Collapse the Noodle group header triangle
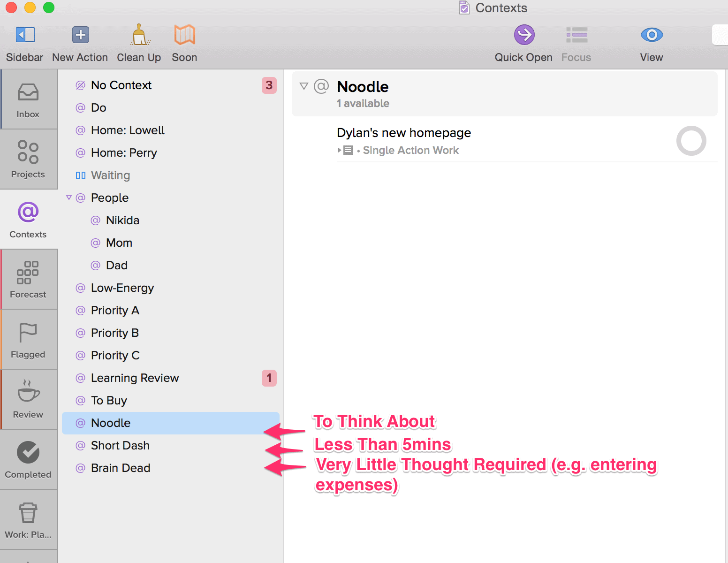Screen dimensions: 728x563 (x=304, y=86)
